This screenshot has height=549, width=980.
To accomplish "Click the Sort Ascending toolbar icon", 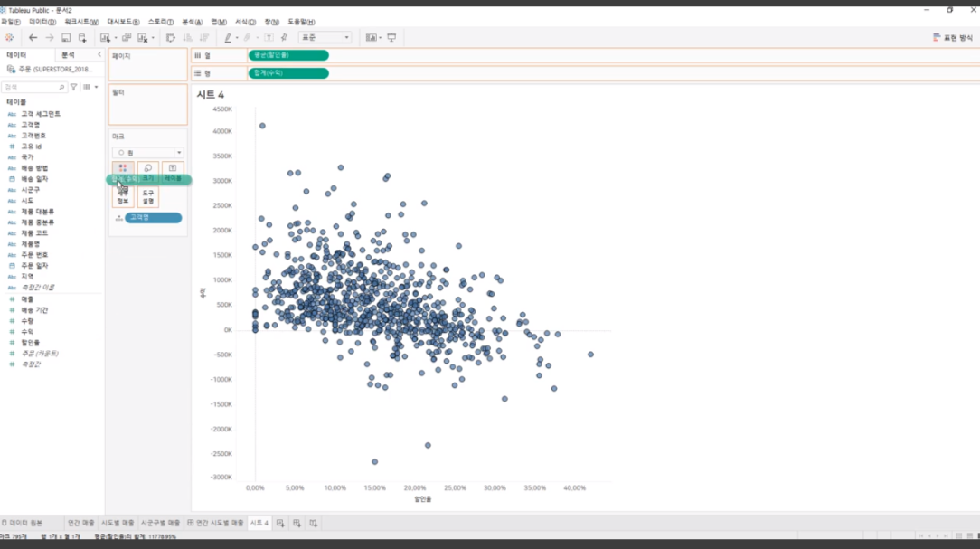I will (187, 37).
